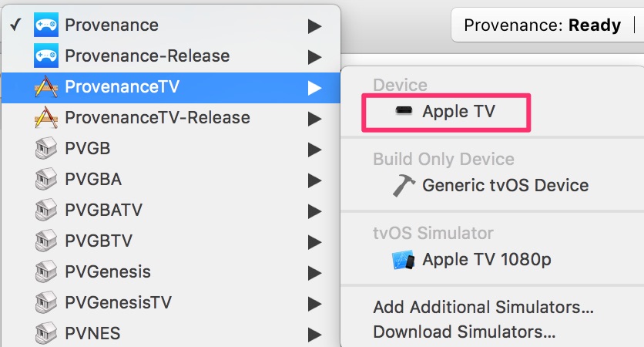Click the ProvenanceTV app icon

[46, 87]
